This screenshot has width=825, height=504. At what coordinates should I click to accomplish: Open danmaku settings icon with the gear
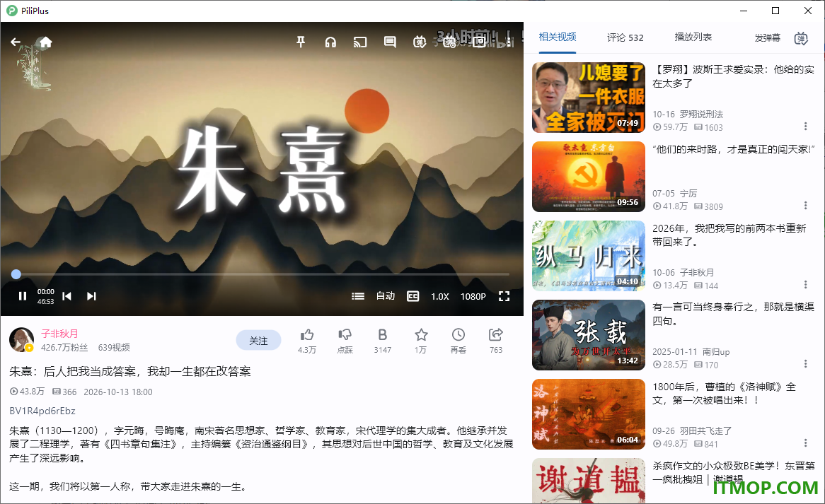point(449,42)
